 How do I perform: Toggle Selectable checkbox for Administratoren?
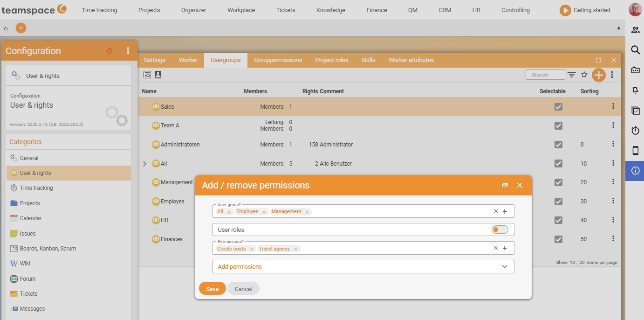point(558,145)
